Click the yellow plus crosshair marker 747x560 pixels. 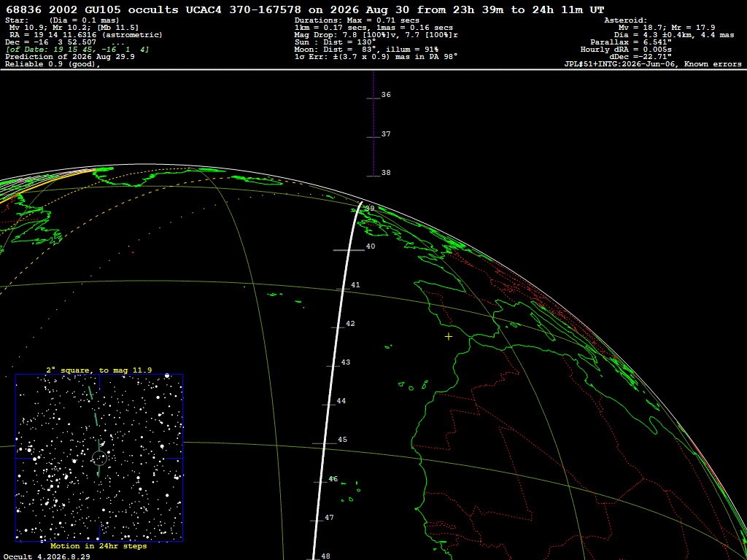449,337
